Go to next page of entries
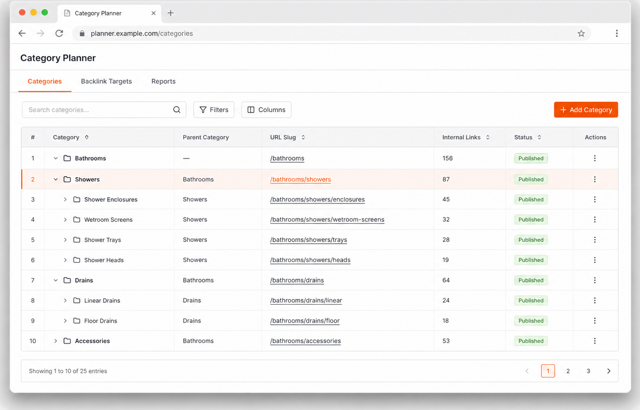The image size is (640, 410). (x=609, y=371)
